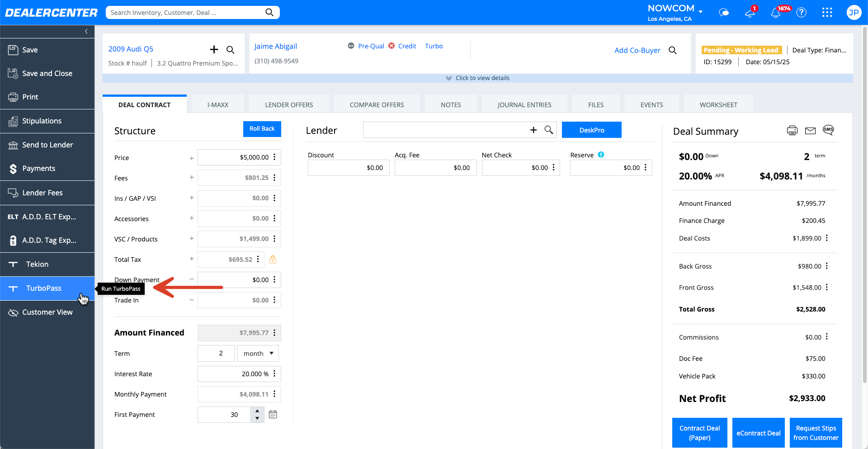868x449 pixels.
Task: Email the Deal Summary
Action: point(811,131)
